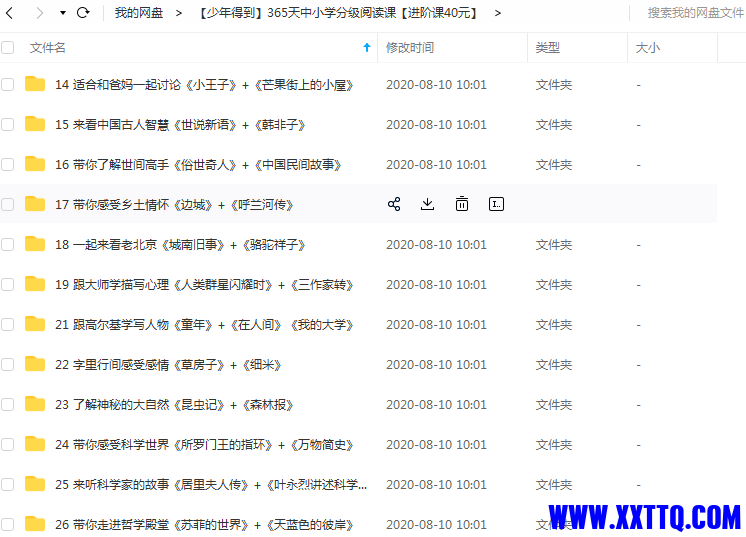Tick checkbox for folder 17 边城
The image size is (746, 537).
8,205
